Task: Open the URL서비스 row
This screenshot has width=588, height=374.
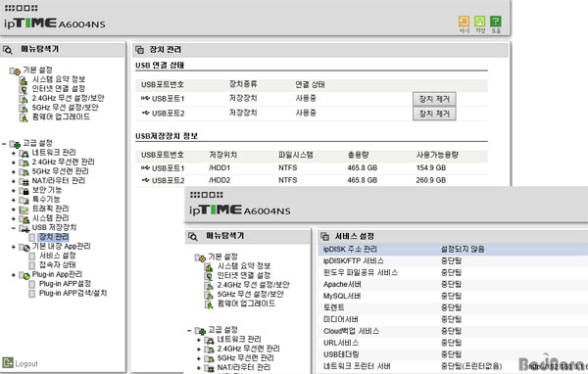Action: click(x=454, y=343)
